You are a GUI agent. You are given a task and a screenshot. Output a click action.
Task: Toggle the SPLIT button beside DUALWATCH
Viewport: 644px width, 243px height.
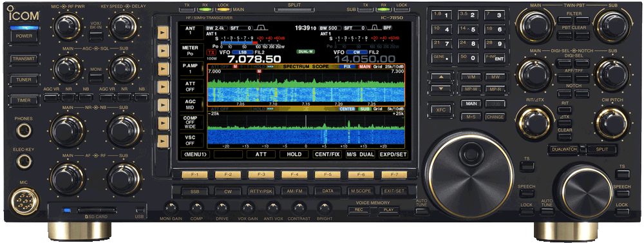602,150
